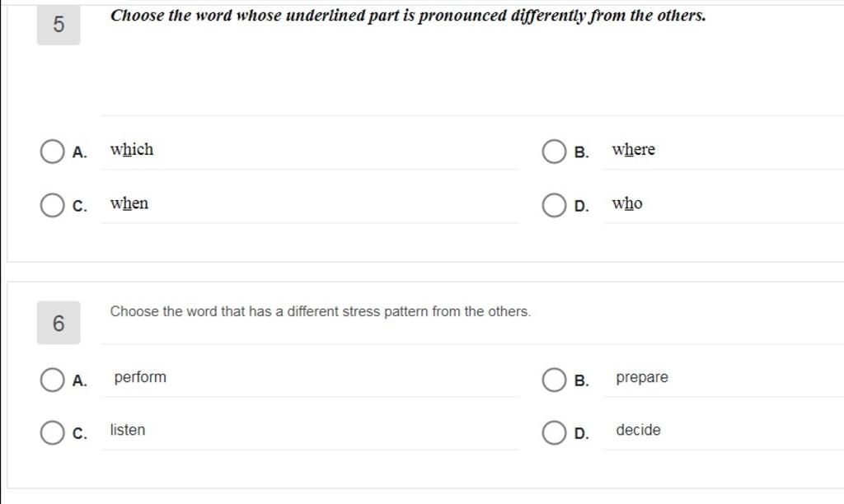Select radio button A for 'perform'

[x=52, y=380]
